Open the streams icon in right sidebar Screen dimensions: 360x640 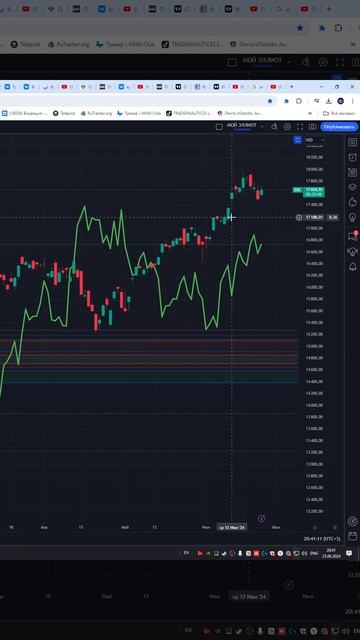[353, 251]
